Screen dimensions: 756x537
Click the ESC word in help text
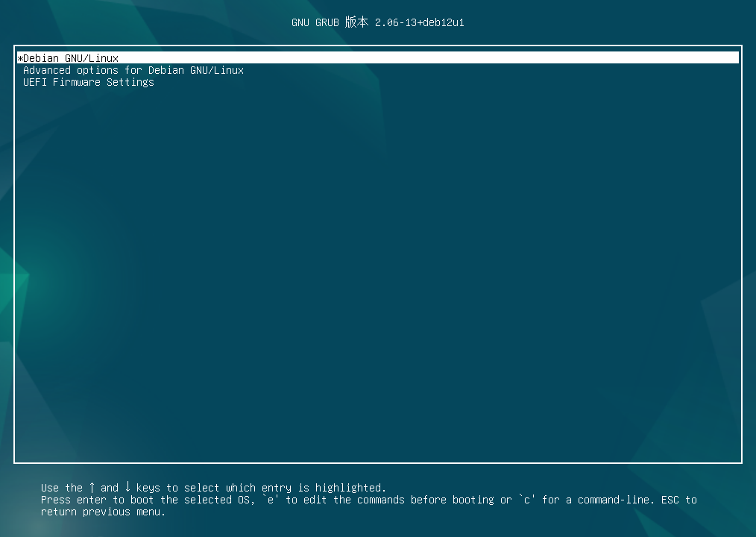(670, 500)
